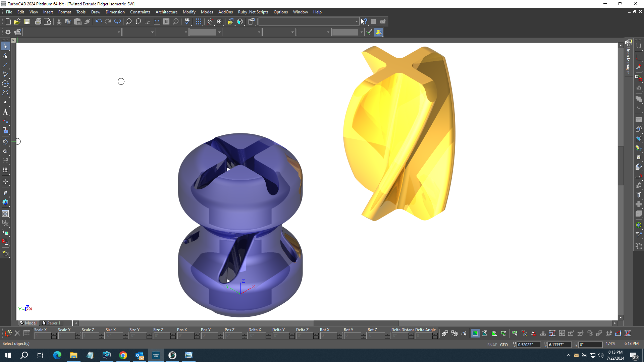Toggle the lock box for Y coordinate

(545, 344)
